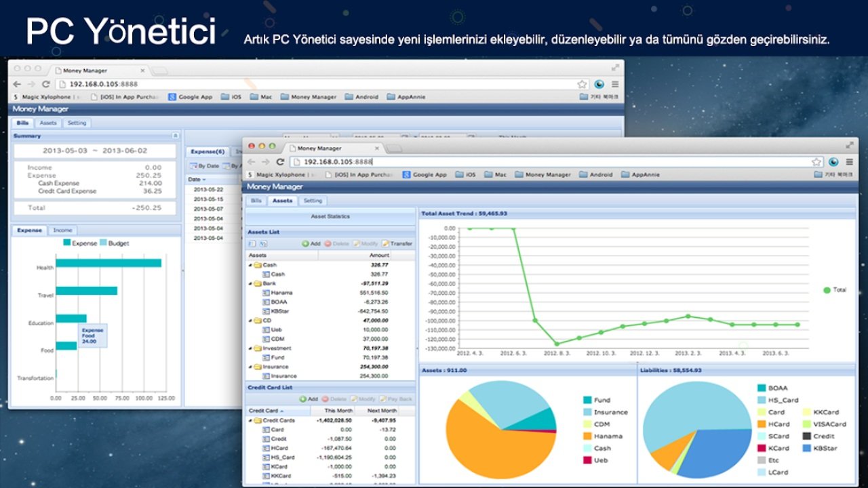Collapse the Summary panel in back window
The image size is (868, 488).
176,136
